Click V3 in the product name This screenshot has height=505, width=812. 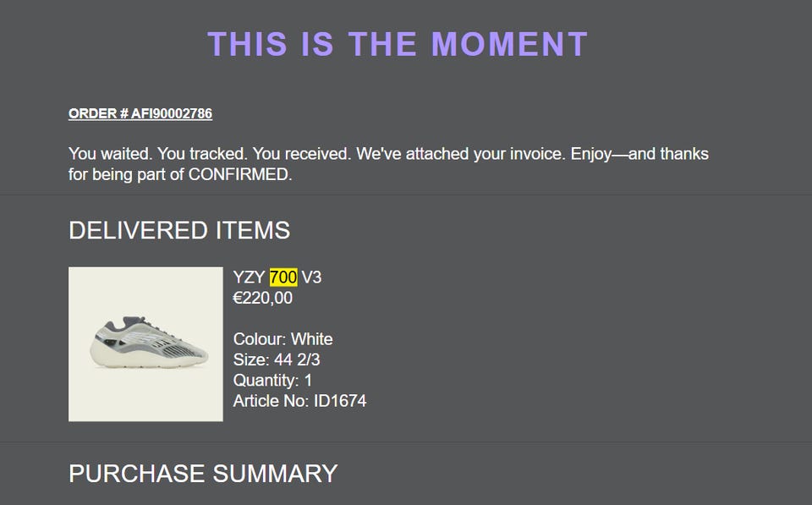[311, 277]
